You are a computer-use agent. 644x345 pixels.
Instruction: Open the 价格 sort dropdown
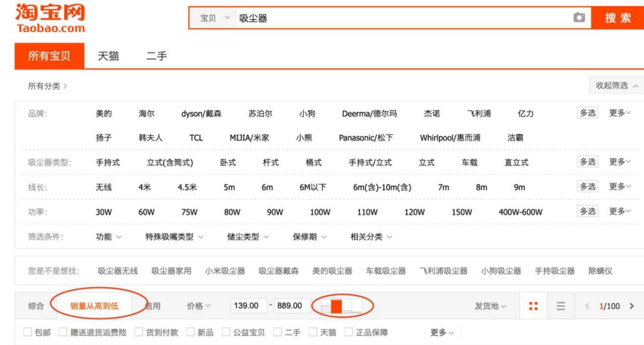(x=199, y=306)
